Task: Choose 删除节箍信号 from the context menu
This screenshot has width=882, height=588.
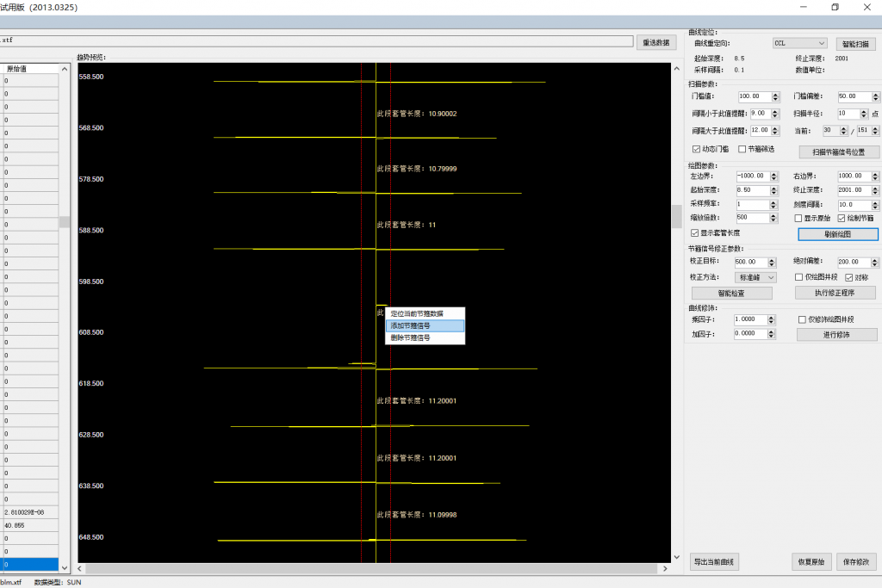Action: (x=425, y=337)
